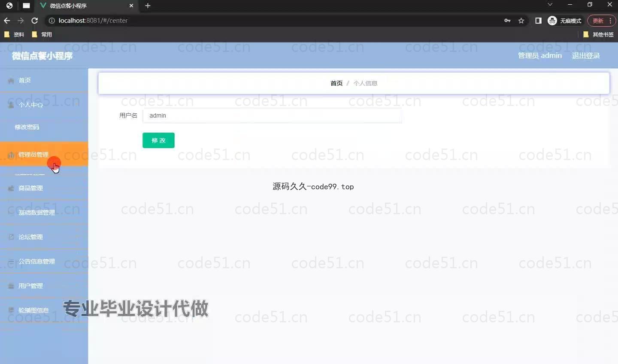
Task: Click the 首页 breadcrumb link
Action: 336,83
